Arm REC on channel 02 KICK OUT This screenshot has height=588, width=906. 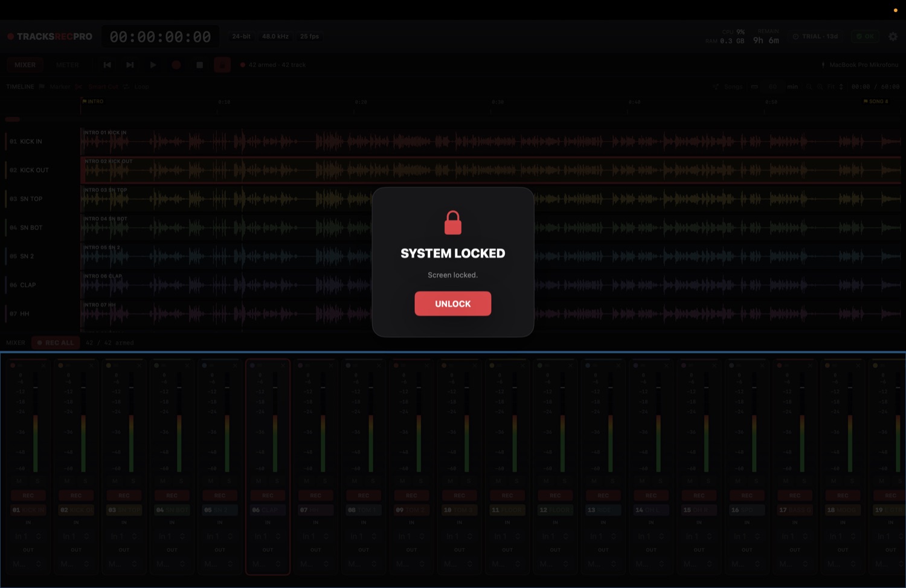tap(76, 495)
